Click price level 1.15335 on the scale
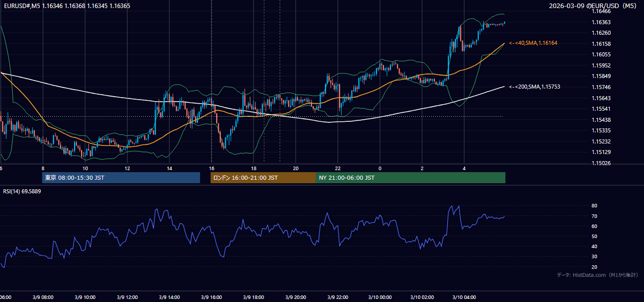The height and width of the screenshot is (302, 644). [x=601, y=130]
